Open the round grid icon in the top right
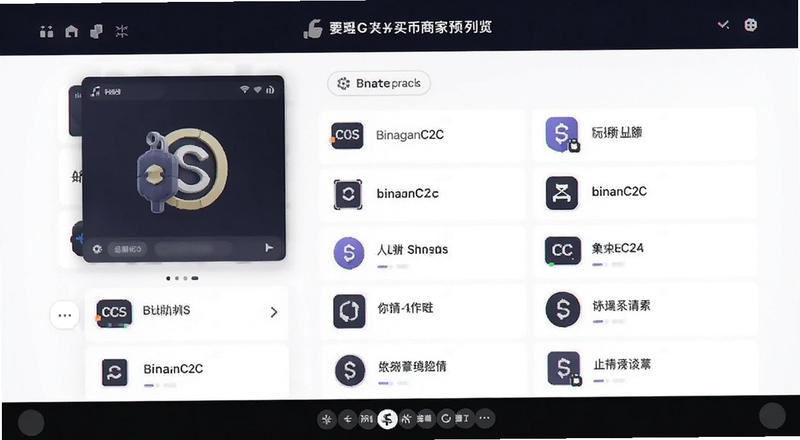The height and width of the screenshot is (440, 800). click(x=751, y=25)
